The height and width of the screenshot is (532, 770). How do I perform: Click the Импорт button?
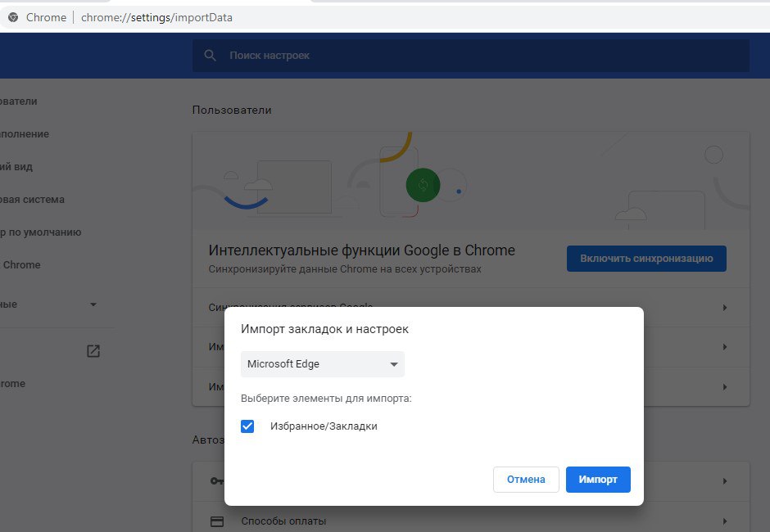pos(598,480)
